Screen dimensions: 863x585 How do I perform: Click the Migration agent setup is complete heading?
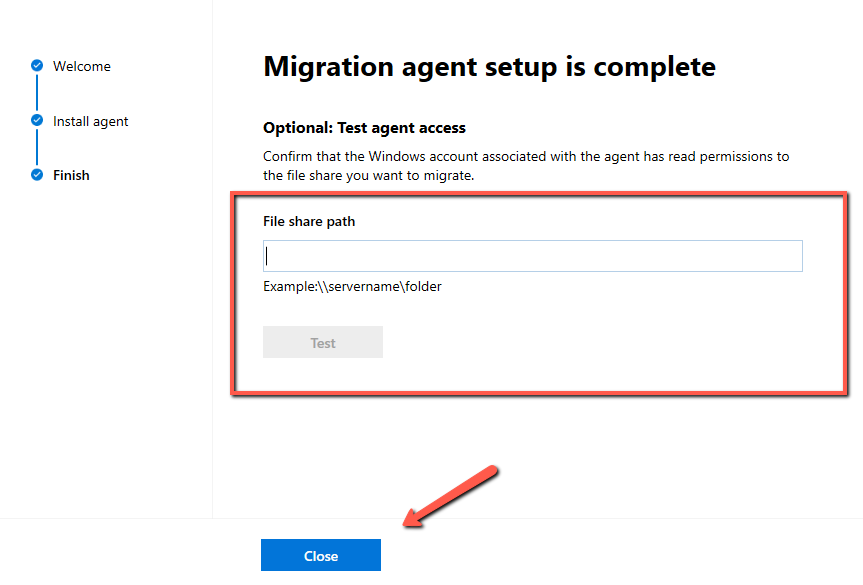pyautogui.click(x=489, y=67)
